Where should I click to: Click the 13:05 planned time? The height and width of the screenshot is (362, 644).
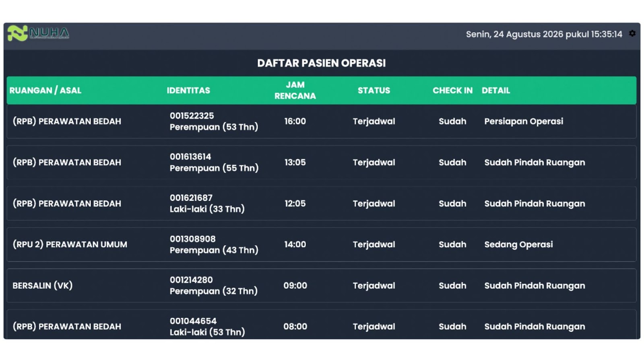pos(295,162)
